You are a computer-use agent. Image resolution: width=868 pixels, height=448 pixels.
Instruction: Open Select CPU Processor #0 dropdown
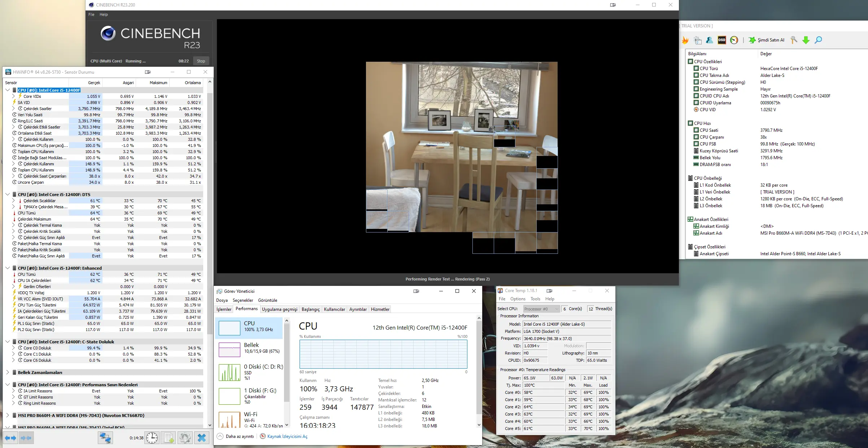[541, 309]
